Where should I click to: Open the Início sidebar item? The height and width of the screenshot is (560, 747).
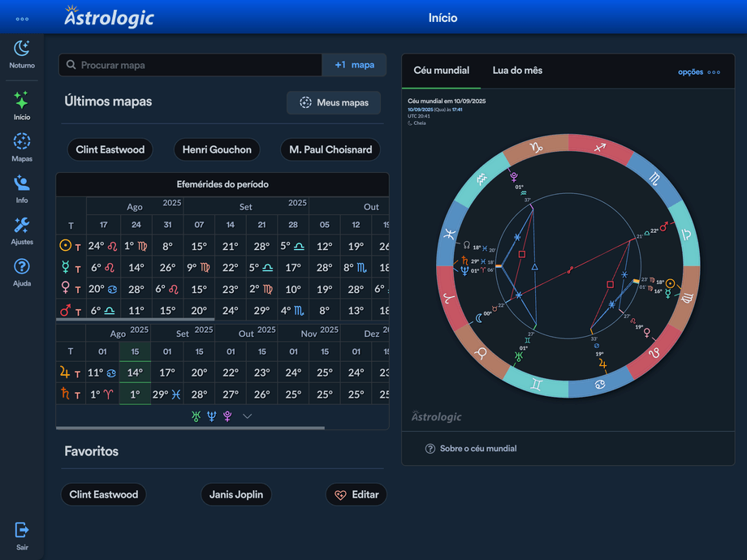pyautogui.click(x=22, y=106)
